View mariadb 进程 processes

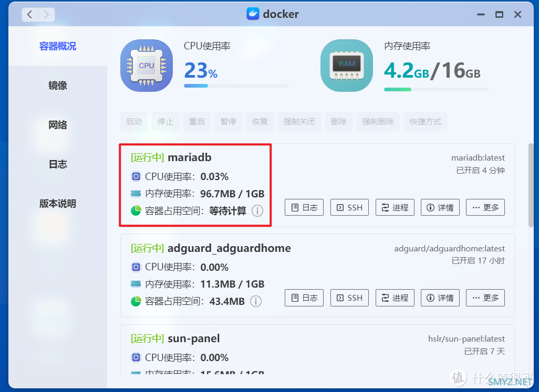click(x=395, y=207)
